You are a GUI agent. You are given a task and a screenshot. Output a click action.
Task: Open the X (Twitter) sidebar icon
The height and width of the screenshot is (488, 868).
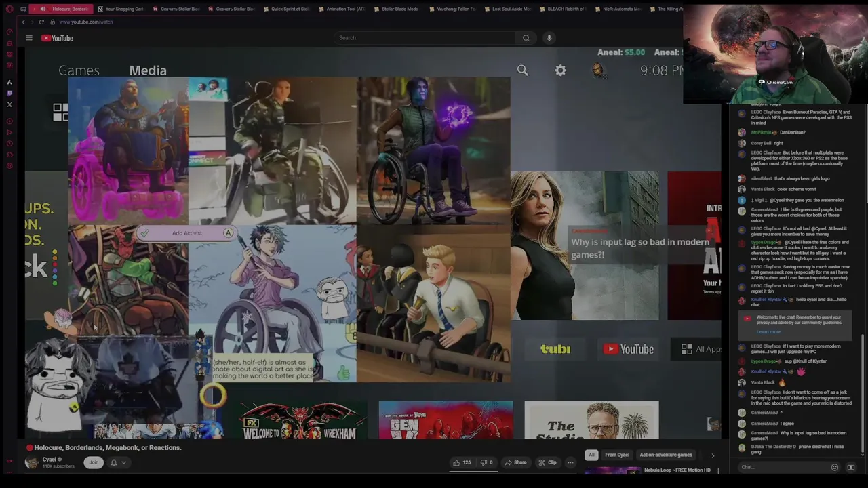(x=9, y=104)
